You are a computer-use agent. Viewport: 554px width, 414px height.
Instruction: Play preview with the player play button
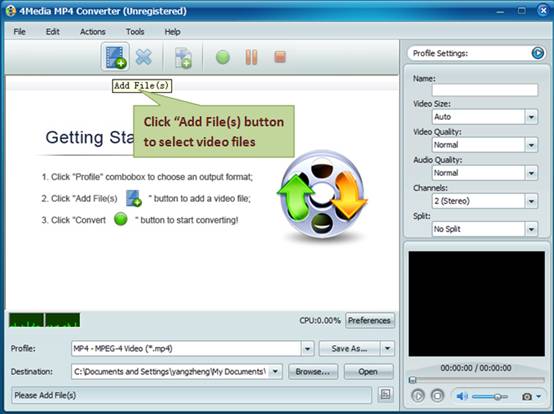point(418,396)
